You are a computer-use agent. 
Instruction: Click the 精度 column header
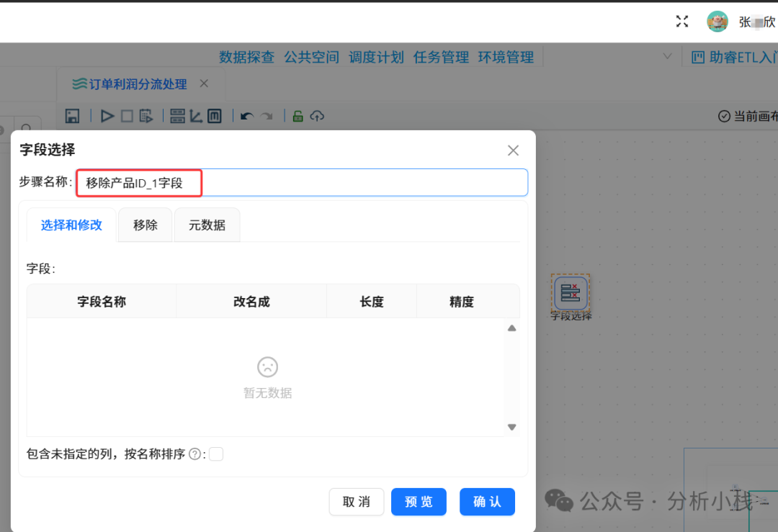point(462,302)
